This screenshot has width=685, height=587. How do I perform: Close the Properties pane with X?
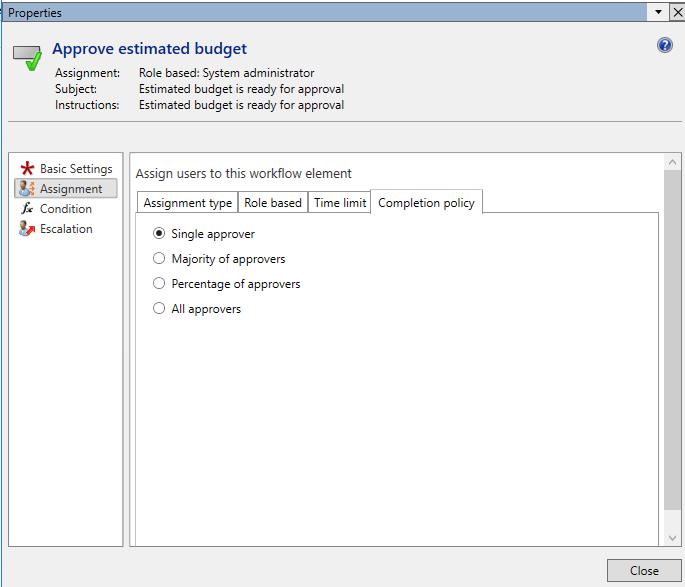677,12
